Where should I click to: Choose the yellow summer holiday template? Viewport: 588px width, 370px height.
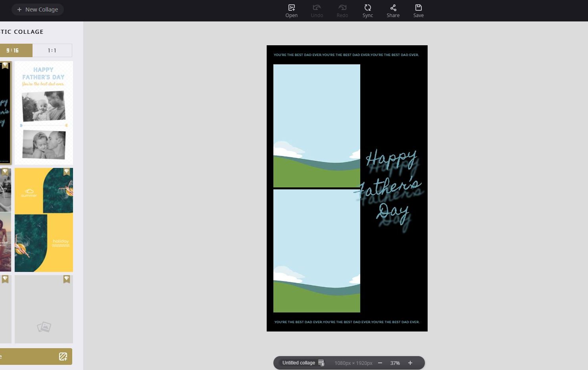point(44,220)
